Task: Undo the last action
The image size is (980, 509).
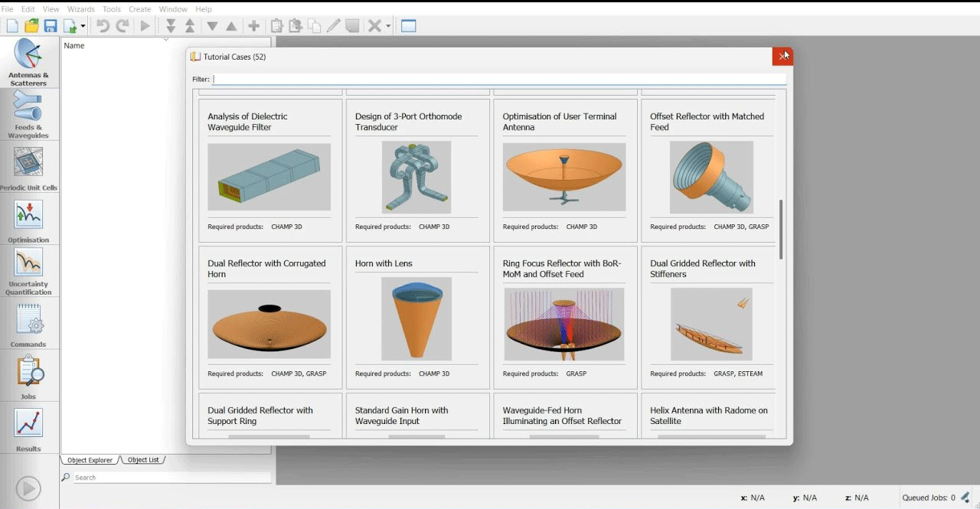Action: pos(103,26)
